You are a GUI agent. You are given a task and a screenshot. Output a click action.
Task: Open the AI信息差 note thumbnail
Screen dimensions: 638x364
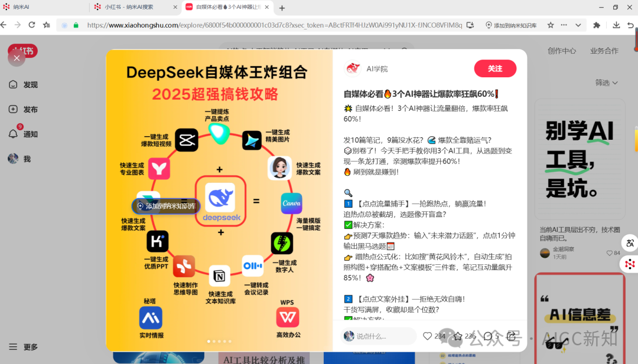point(580,319)
